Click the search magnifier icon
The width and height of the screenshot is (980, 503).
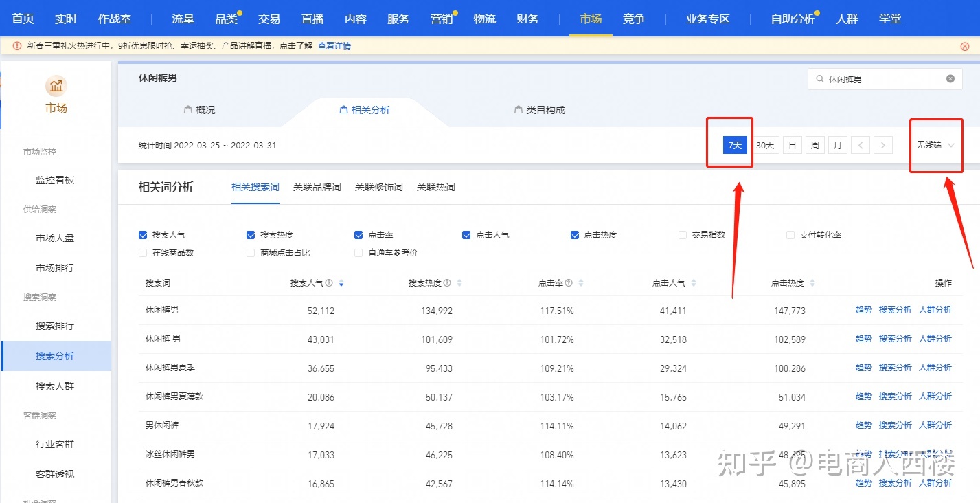(x=819, y=79)
